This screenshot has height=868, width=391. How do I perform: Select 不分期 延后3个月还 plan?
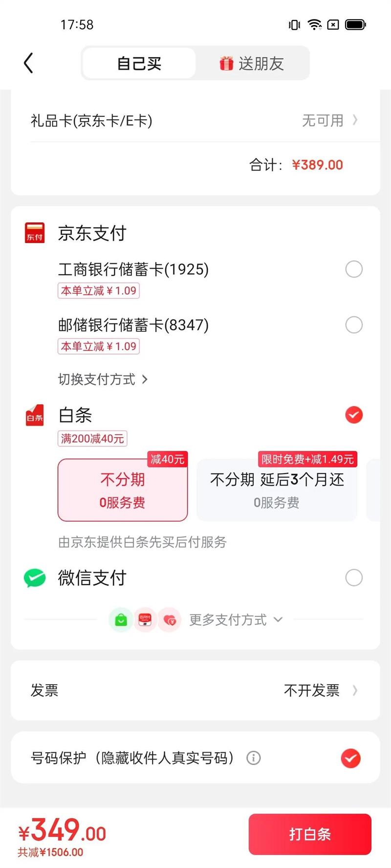click(x=277, y=490)
